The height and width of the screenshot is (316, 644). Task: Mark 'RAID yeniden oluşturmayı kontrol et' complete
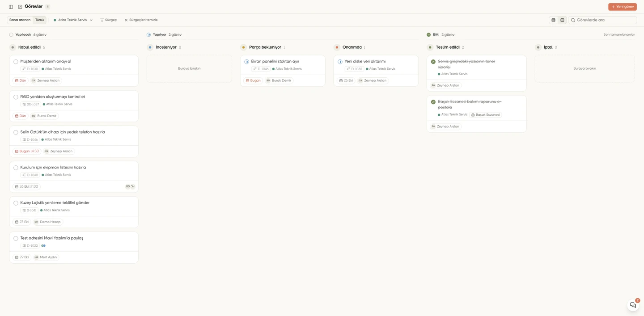[x=16, y=97]
